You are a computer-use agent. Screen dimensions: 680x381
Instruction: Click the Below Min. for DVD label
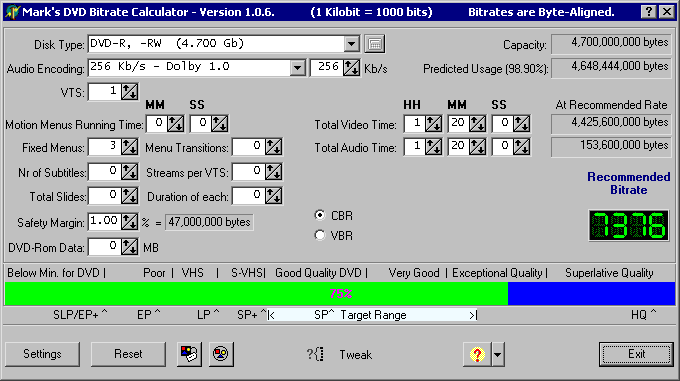coord(53,273)
